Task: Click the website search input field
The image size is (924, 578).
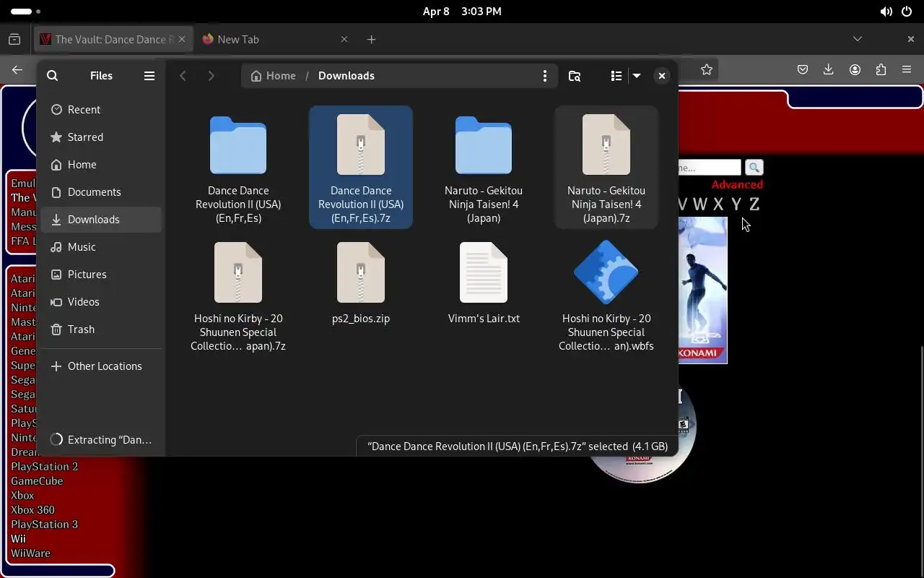Action: 710,168
